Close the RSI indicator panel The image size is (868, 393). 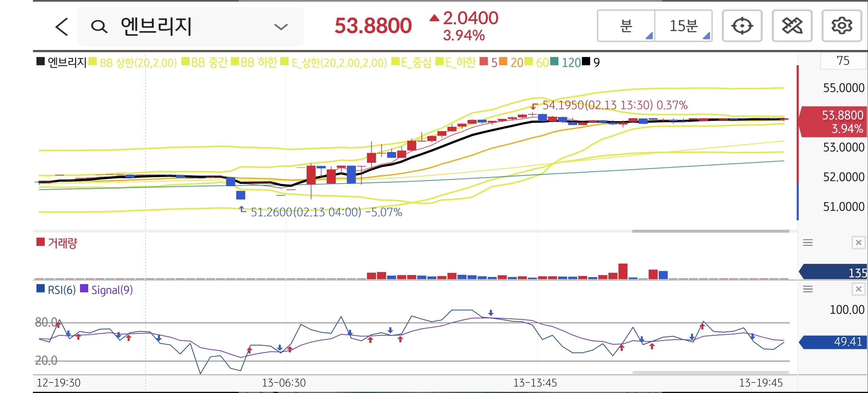858,289
